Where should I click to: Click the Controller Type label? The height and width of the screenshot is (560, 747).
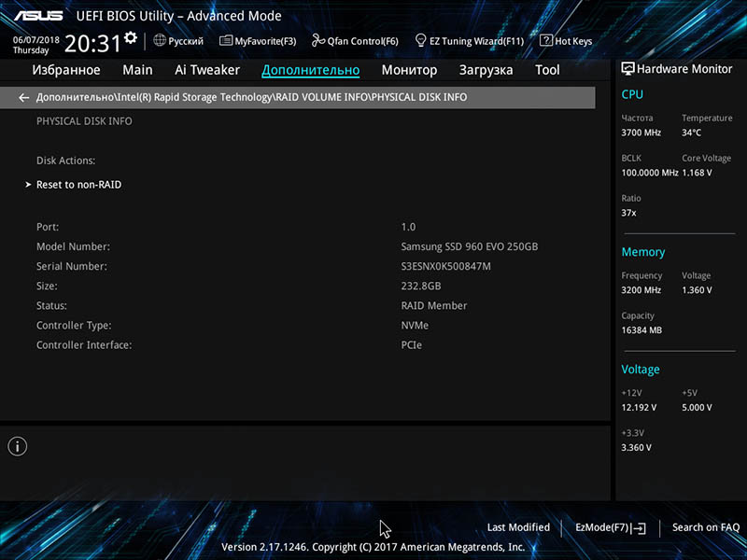(x=74, y=326)
